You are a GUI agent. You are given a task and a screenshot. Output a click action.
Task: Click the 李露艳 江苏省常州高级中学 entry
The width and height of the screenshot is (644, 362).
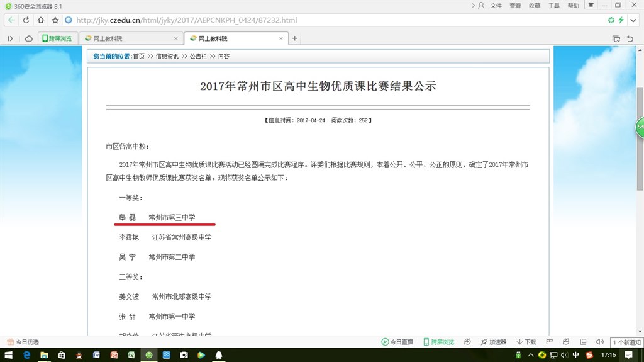click(x=165, y=237)
